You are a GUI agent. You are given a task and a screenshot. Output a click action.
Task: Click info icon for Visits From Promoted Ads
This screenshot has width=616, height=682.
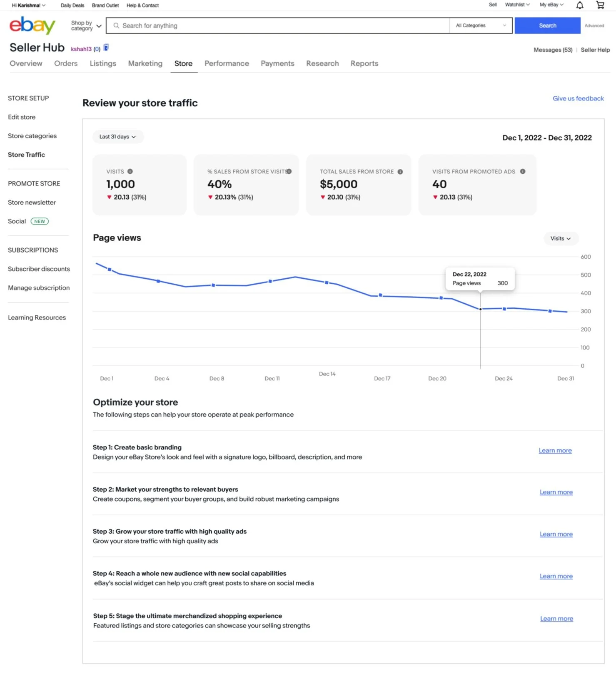[522, 171]
